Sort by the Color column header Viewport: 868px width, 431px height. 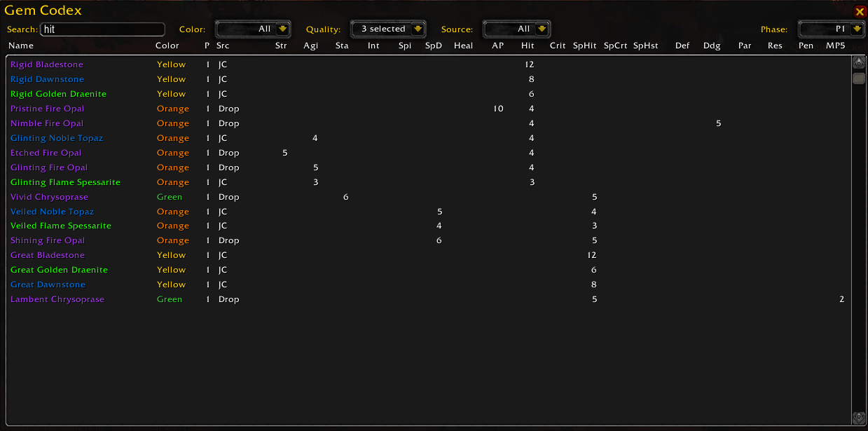(167, 46)
